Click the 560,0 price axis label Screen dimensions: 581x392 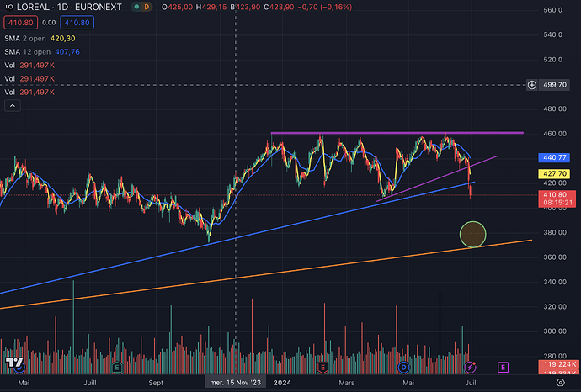tap(553, 10)
